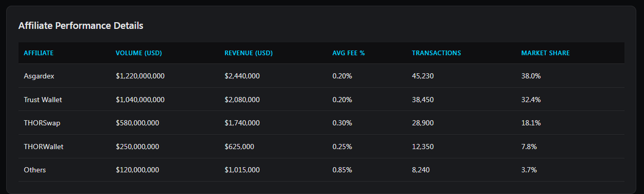Click the Affiliate Performance Details heading

80,25
